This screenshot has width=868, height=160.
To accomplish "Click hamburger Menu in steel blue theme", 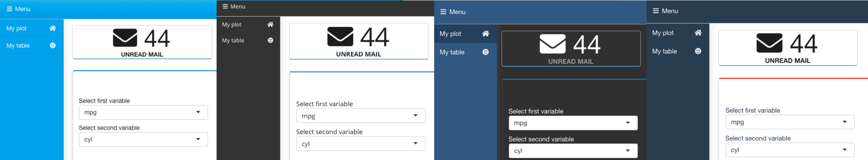I will tap(453, 12).
